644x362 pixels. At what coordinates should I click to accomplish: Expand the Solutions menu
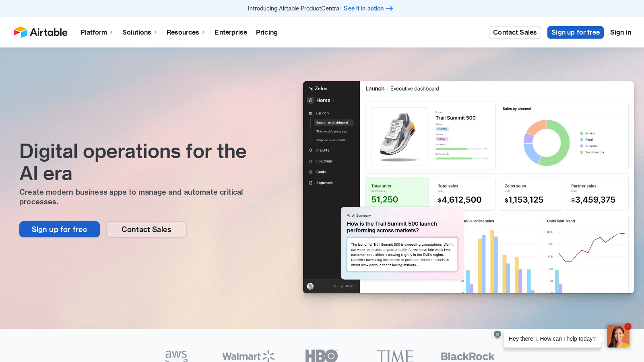(140, 32)
